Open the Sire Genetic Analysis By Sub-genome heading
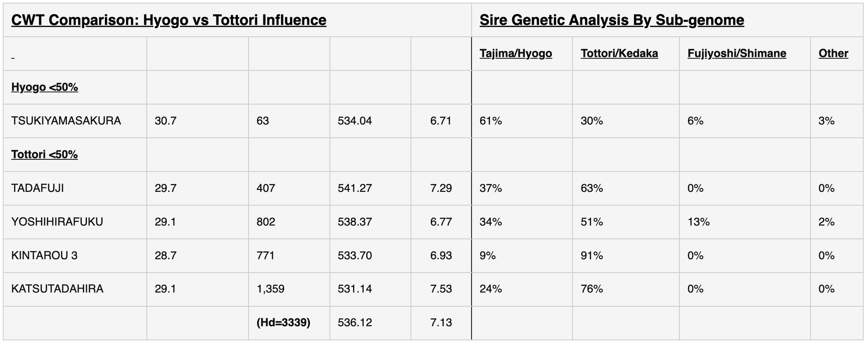 pyautogui.click(x=612, y=20)
